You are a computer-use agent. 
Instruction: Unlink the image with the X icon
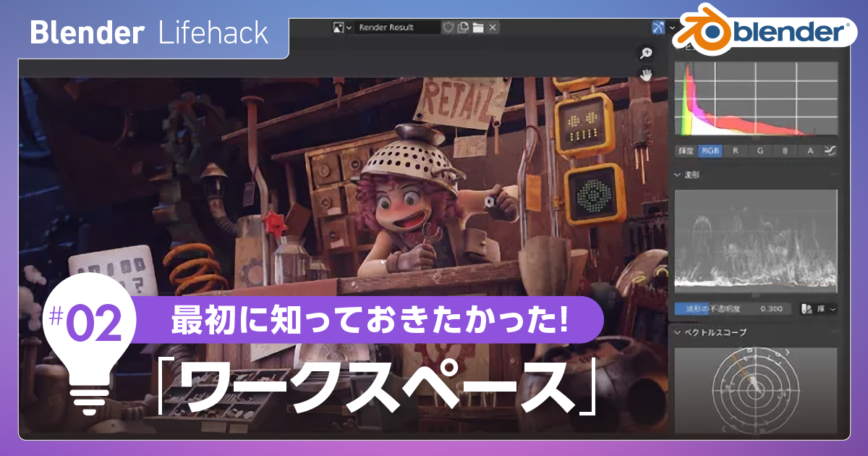492,28
